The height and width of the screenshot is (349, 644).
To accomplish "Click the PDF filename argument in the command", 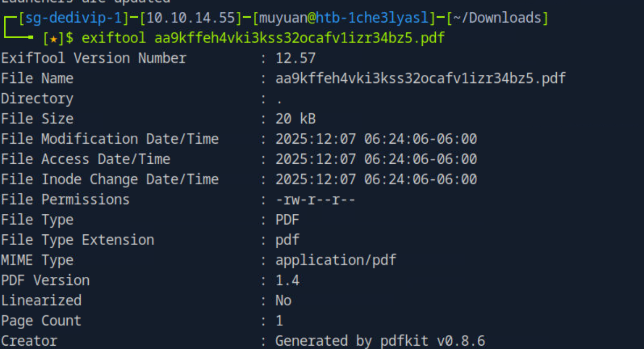I will pos(300,38).
